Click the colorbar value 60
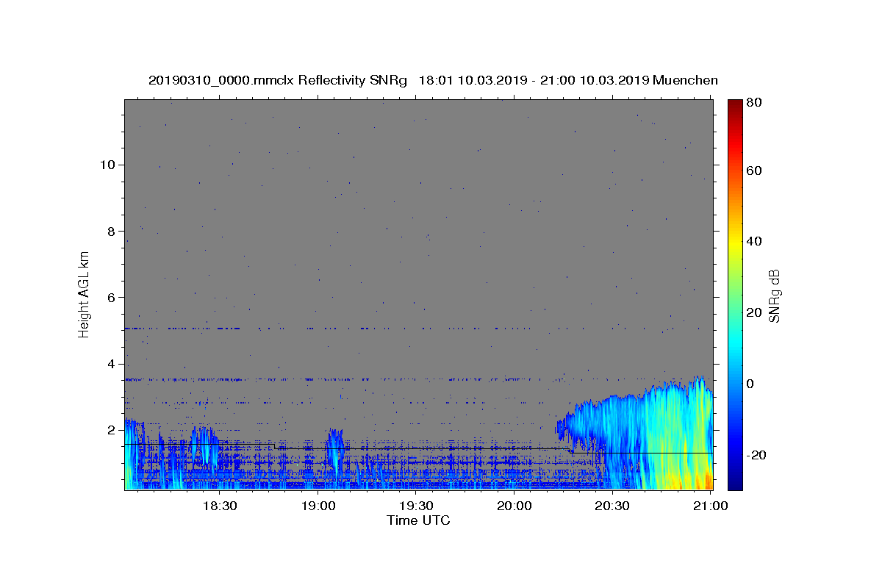 click(754, 171)
